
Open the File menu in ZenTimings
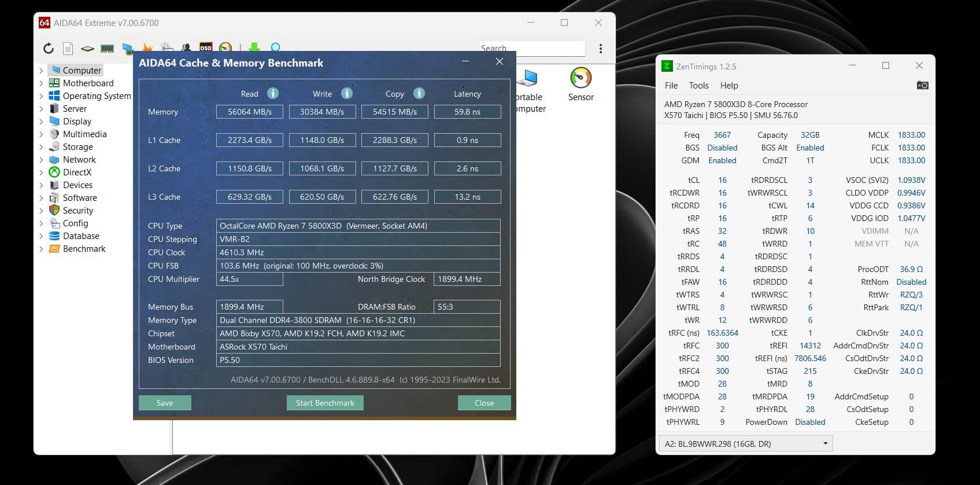point(671,85)
